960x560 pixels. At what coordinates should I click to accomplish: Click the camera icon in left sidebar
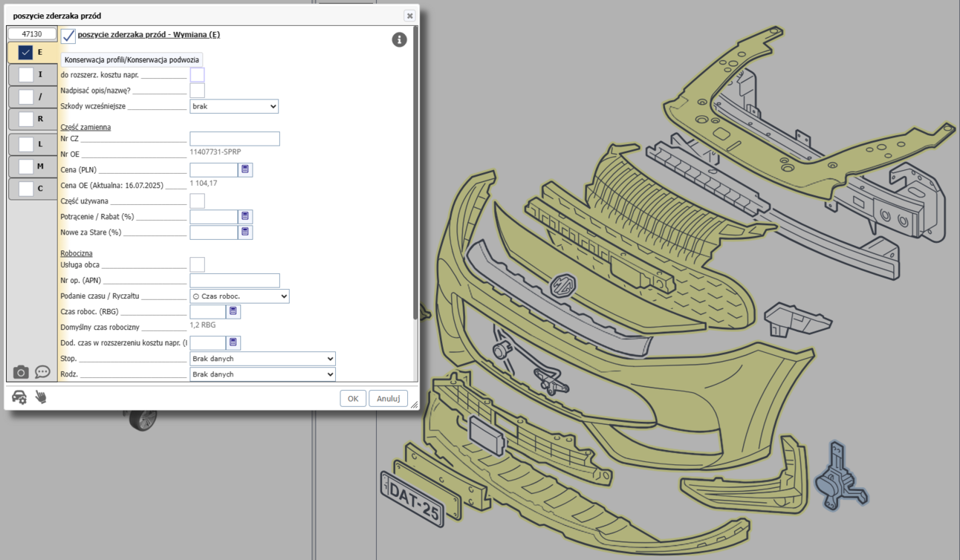click(x=21, y=372)
